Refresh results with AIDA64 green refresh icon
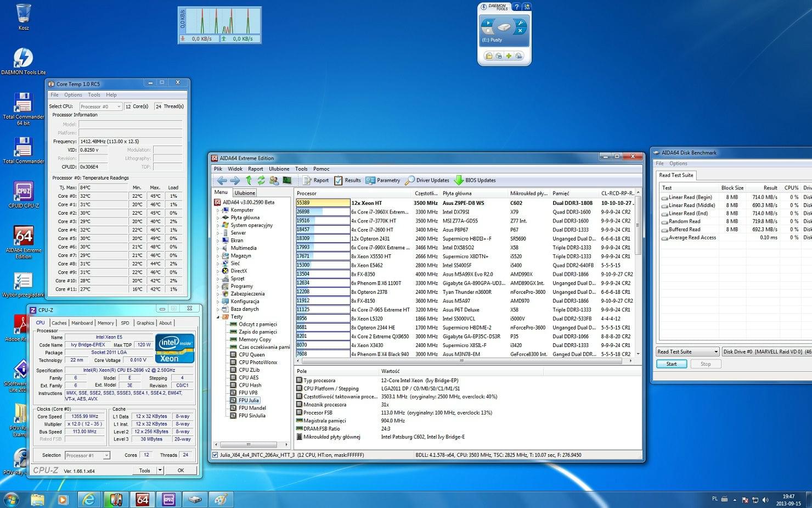 261,180
